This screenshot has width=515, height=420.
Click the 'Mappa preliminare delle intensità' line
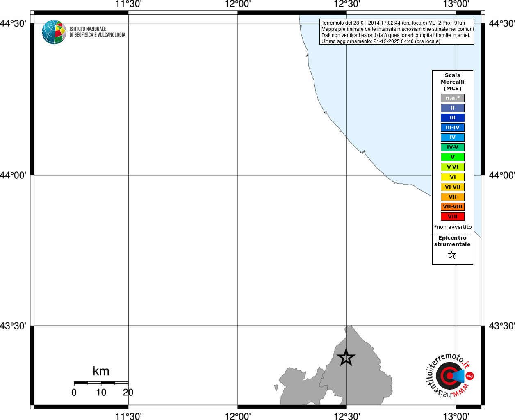point(397,29)
